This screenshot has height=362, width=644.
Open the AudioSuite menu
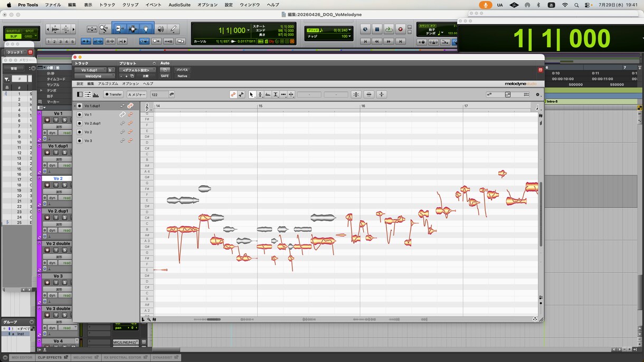click(179, 5)
